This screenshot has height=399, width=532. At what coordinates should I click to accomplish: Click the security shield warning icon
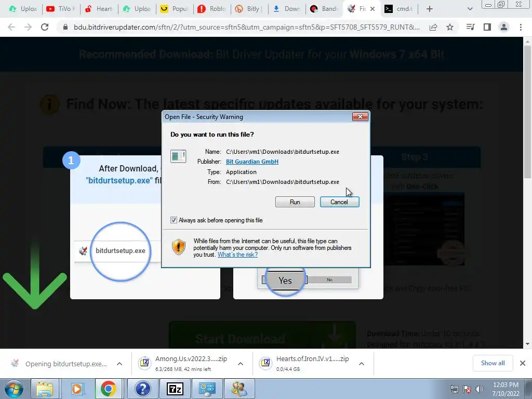pos(179,247)
